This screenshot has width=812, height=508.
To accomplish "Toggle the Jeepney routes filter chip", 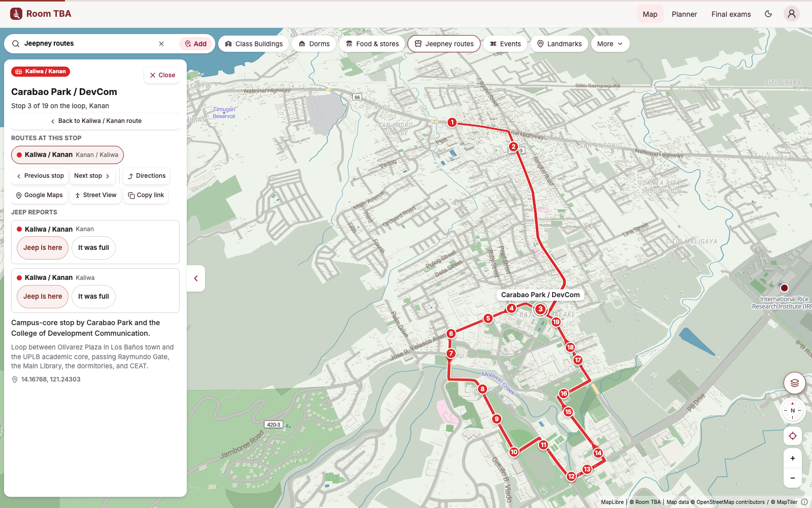I will pyautogui.click(x=444, y=44).
